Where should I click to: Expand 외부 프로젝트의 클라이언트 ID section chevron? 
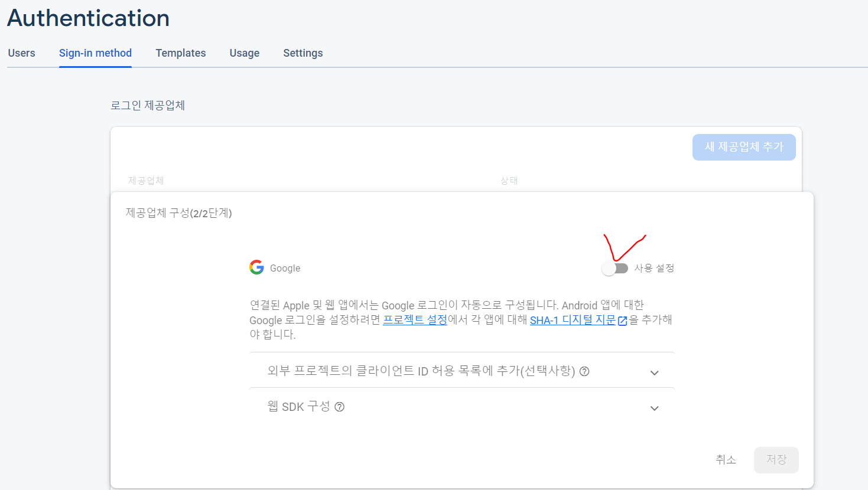click(x=654, y=373)
